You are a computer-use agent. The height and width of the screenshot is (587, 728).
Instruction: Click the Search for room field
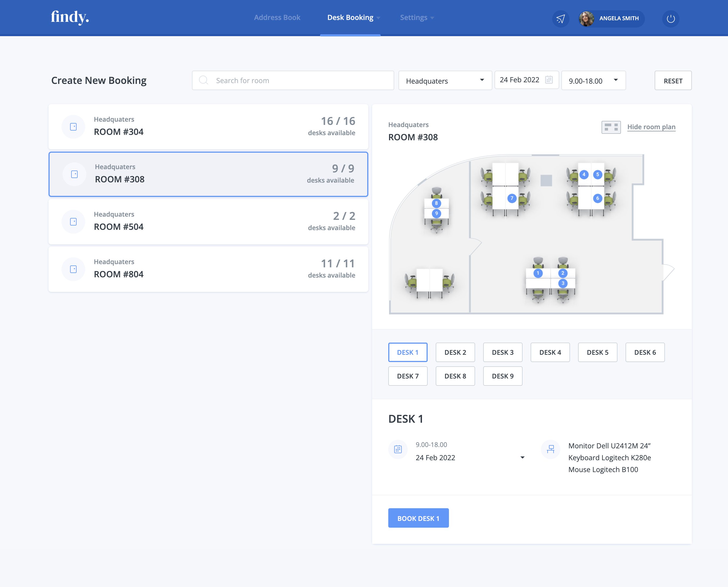(x=293, y=80)
